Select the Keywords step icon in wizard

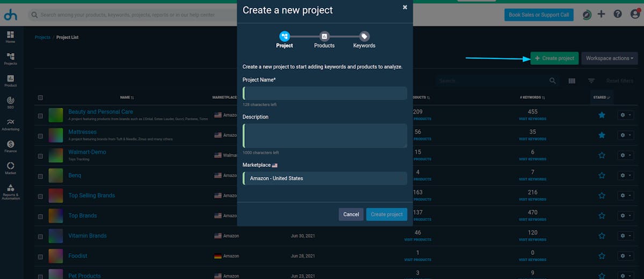pos(364,36)
